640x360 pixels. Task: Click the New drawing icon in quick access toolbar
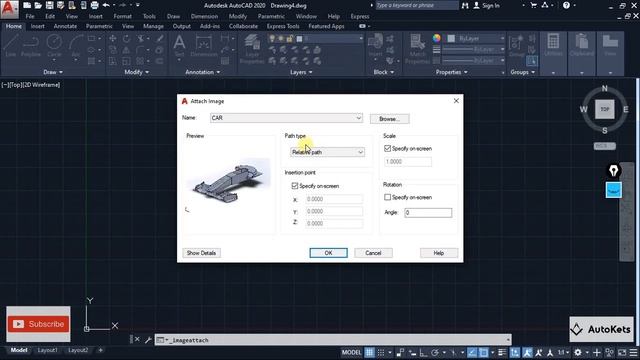coord(27,5)
